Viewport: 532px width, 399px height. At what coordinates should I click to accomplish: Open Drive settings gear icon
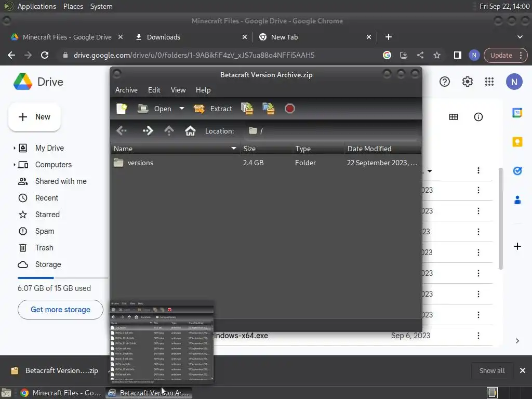[x=467, y=82]
